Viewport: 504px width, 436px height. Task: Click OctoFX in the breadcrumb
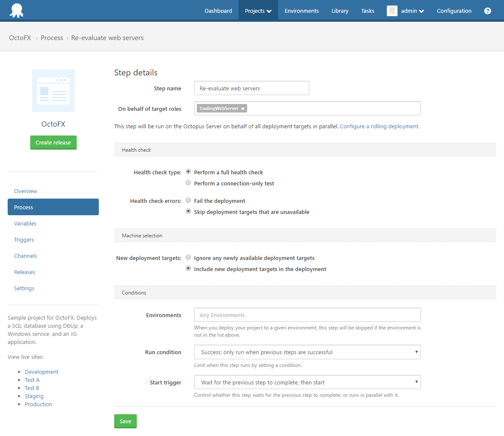tap(20, 38)
